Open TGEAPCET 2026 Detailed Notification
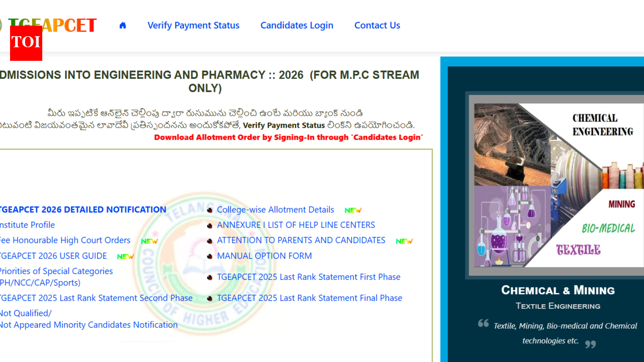The image size is (644, 362). (83, 210)
